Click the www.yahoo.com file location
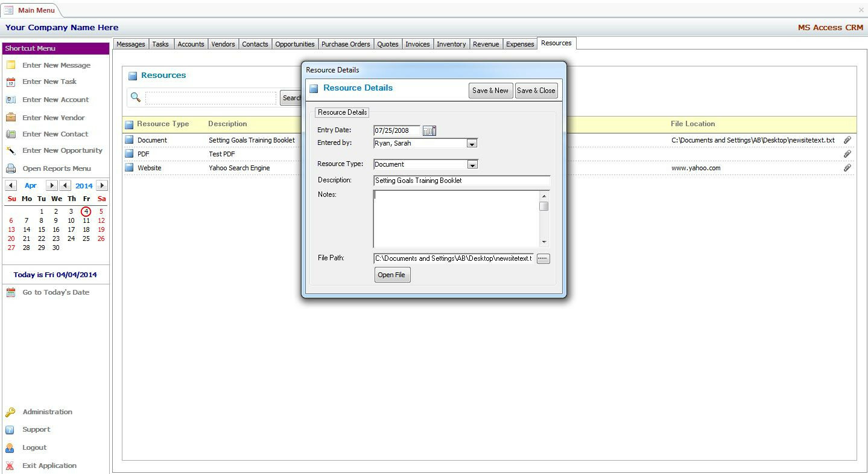The image size is (868, 474). (x=696, y=168)
